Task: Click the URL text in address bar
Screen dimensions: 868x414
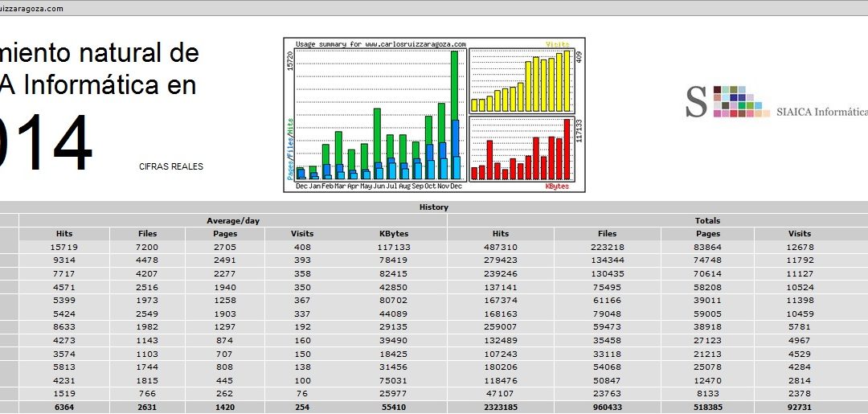Action: [x=31, y=8]
